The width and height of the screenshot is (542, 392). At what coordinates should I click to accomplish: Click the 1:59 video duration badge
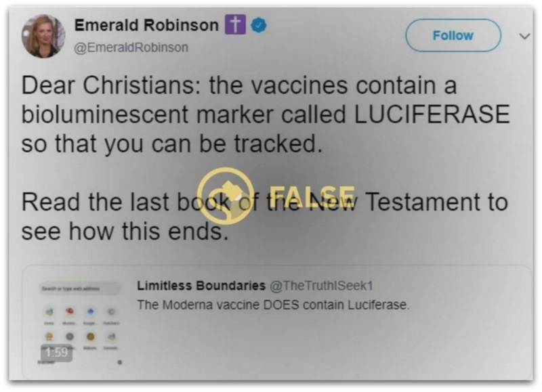pos(57,353)
